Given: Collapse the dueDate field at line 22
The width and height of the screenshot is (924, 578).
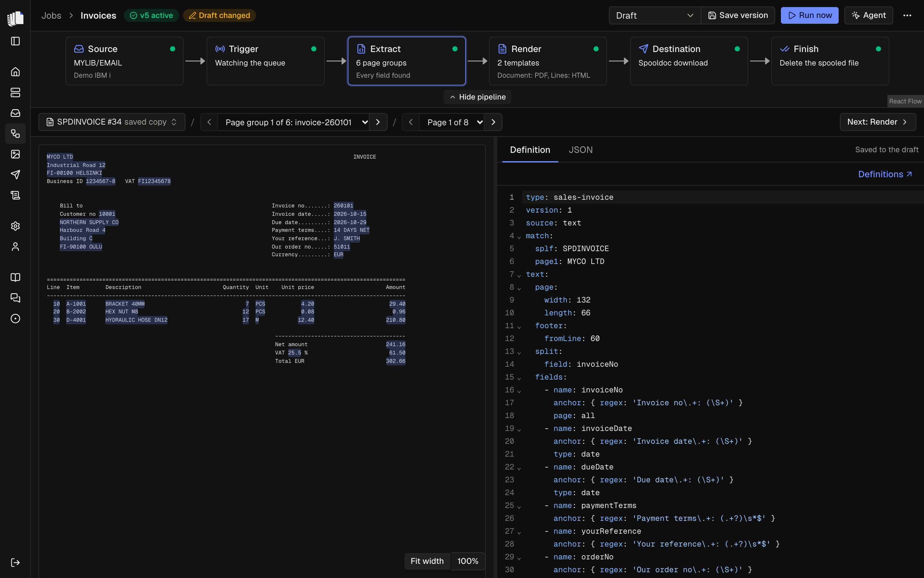Looking at the screenshot, I should point(519,468).
